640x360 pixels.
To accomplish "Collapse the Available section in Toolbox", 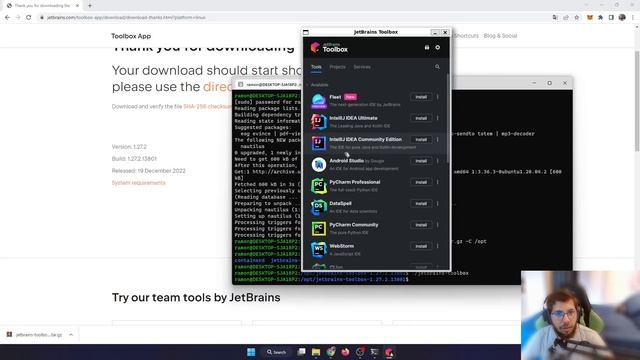I will pyautogui.click(x=307, y=85).
